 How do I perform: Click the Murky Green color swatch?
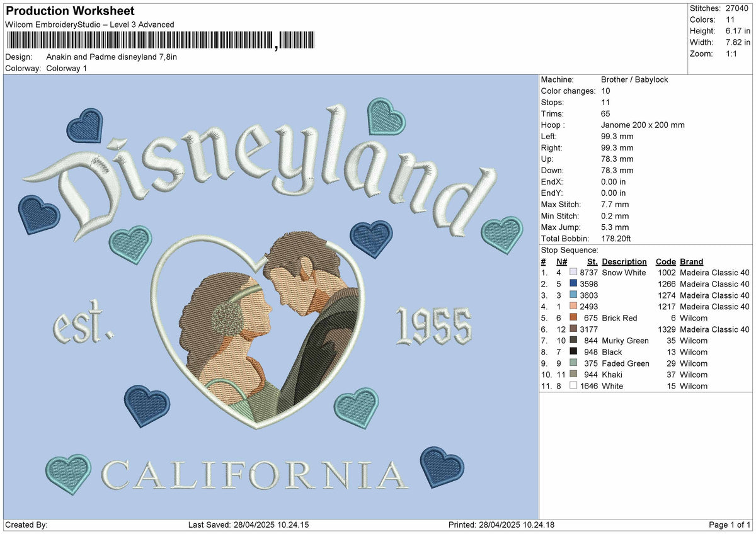click(x=573, y=341)
